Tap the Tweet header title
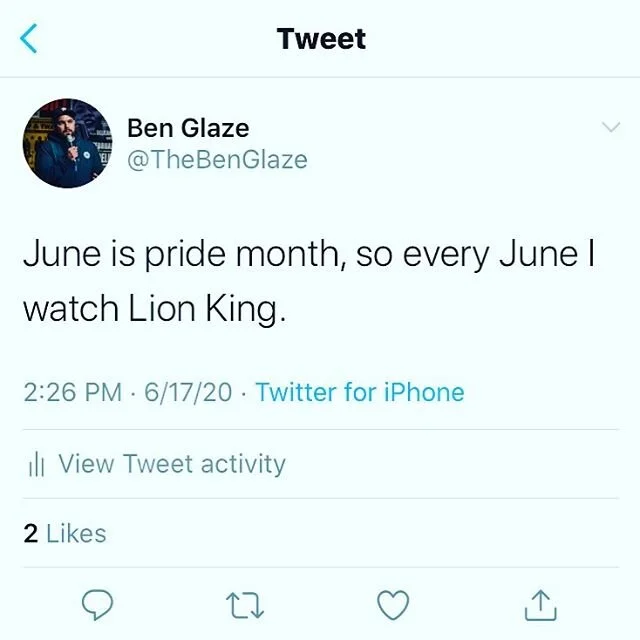Screen dimensions: 640x640 click(x=321, y=39)
